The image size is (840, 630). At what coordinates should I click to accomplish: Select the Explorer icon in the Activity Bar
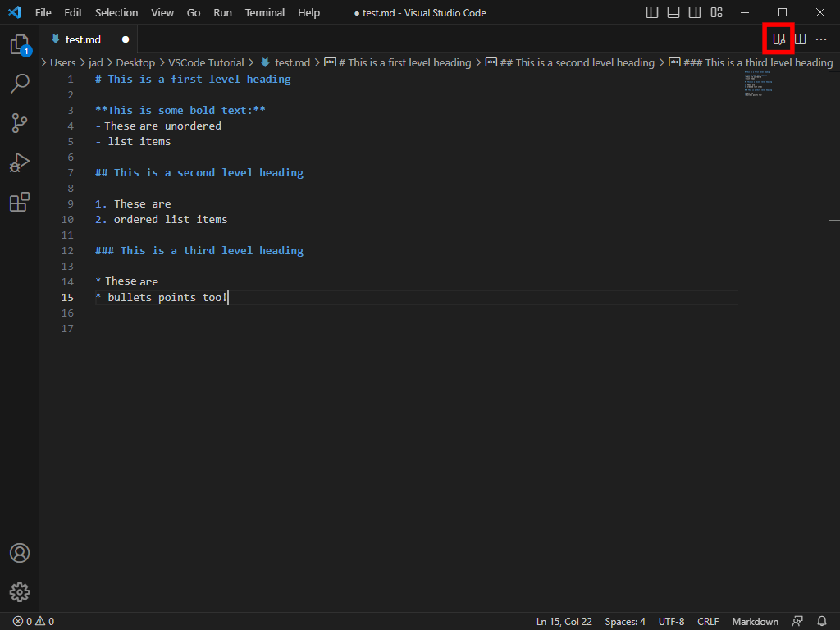click(20, 45)
